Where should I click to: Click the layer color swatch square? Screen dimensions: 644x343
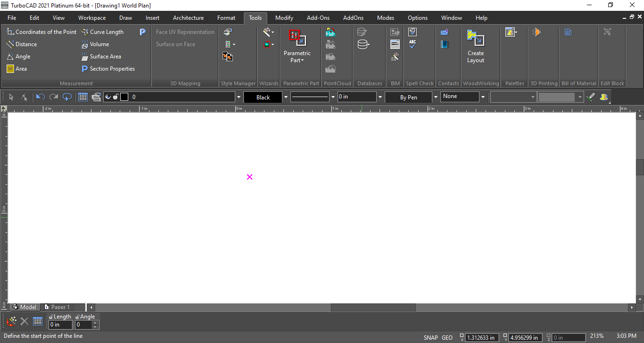coord(124,97)
